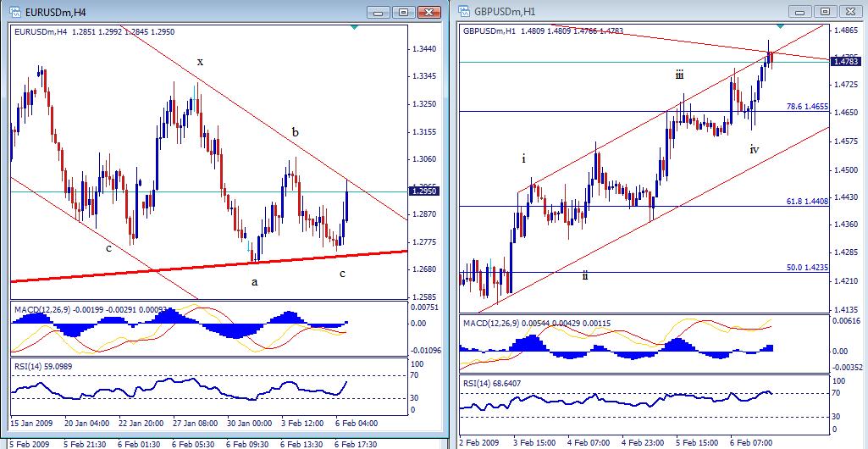Click the '6 Feb 04:00' time axis label

click(x=357, y=424)
